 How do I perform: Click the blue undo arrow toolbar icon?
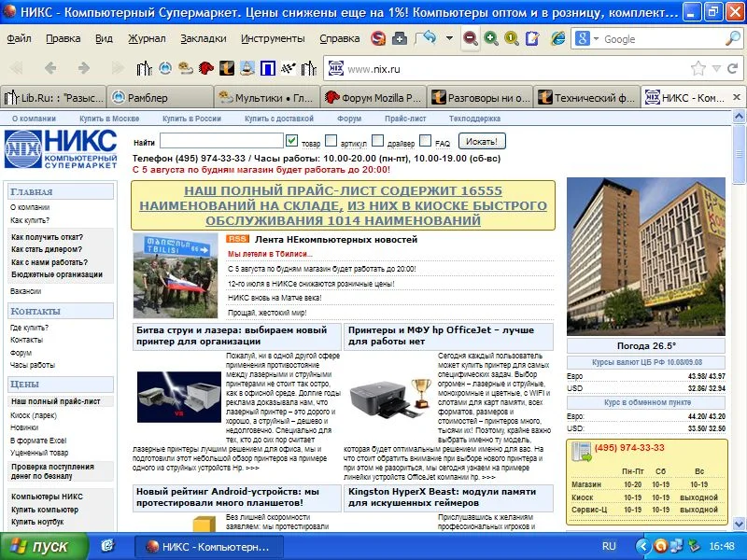[427, 37]
